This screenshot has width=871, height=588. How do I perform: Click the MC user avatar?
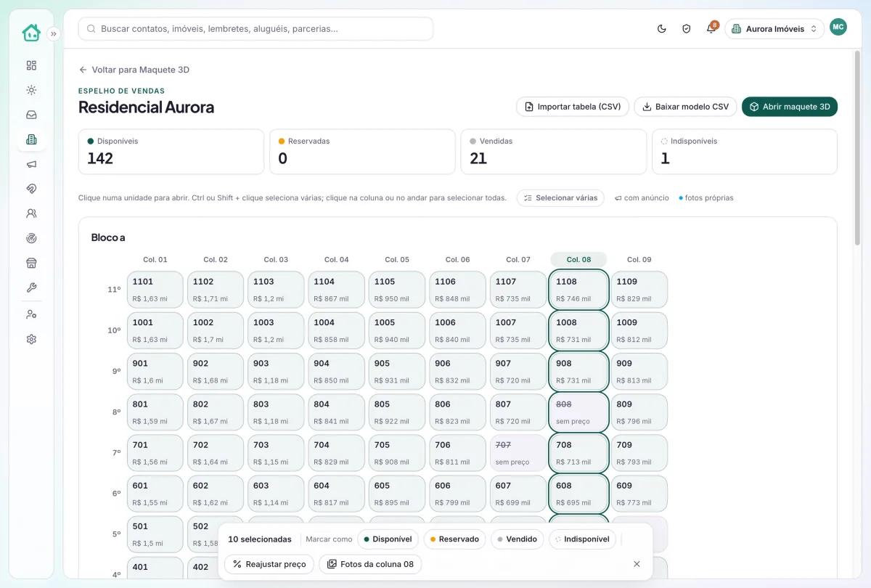[838, 27]
